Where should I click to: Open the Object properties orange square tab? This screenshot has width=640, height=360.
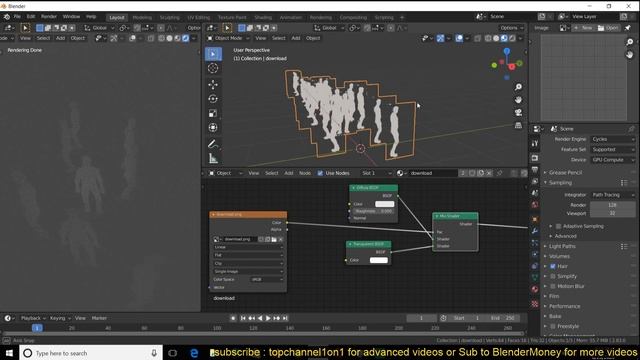click(535, 219)
